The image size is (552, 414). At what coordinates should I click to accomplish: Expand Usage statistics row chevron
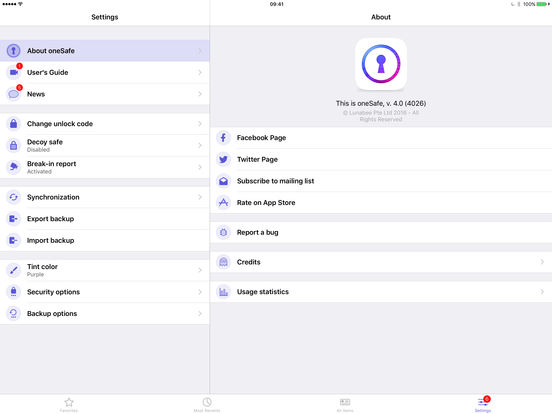[x=542, y=292]
